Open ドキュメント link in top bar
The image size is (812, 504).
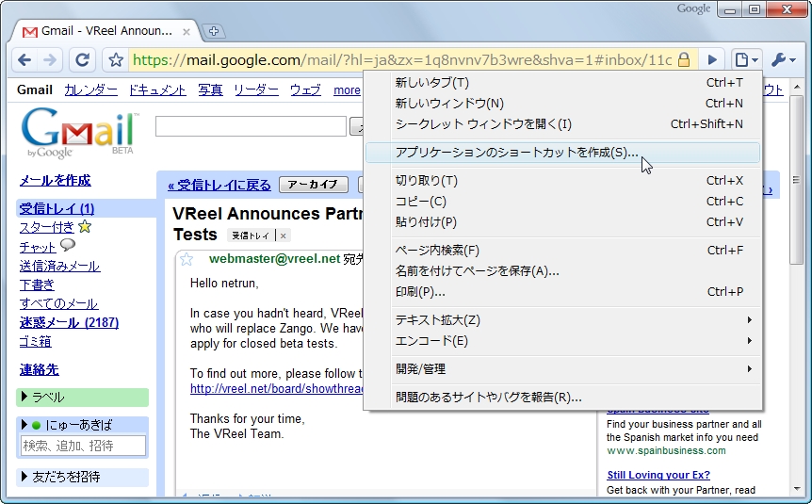(157, 90)
